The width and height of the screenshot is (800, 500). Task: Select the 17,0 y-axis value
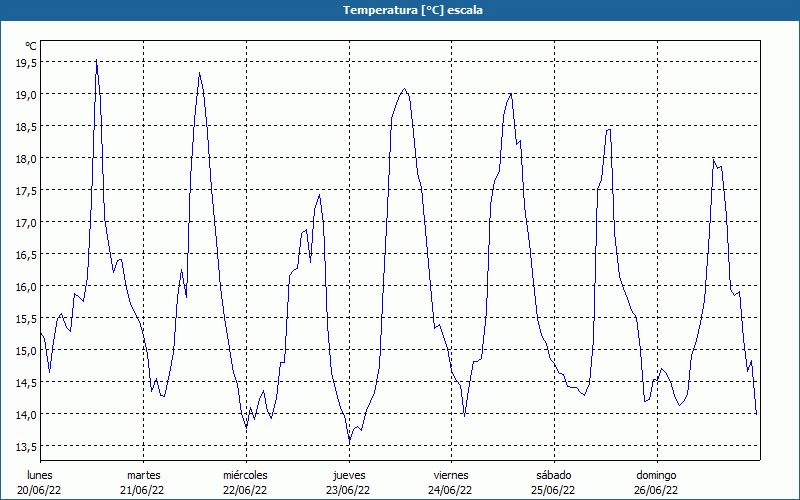26,222
